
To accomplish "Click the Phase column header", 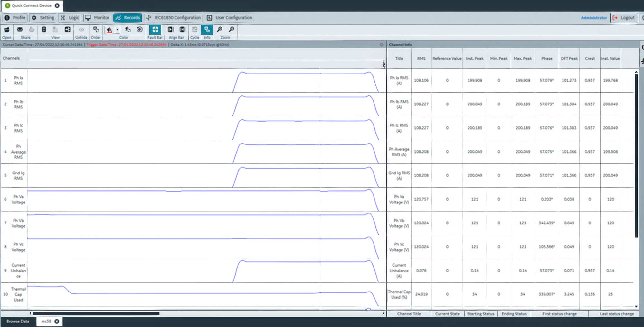I will pos(547,58).
